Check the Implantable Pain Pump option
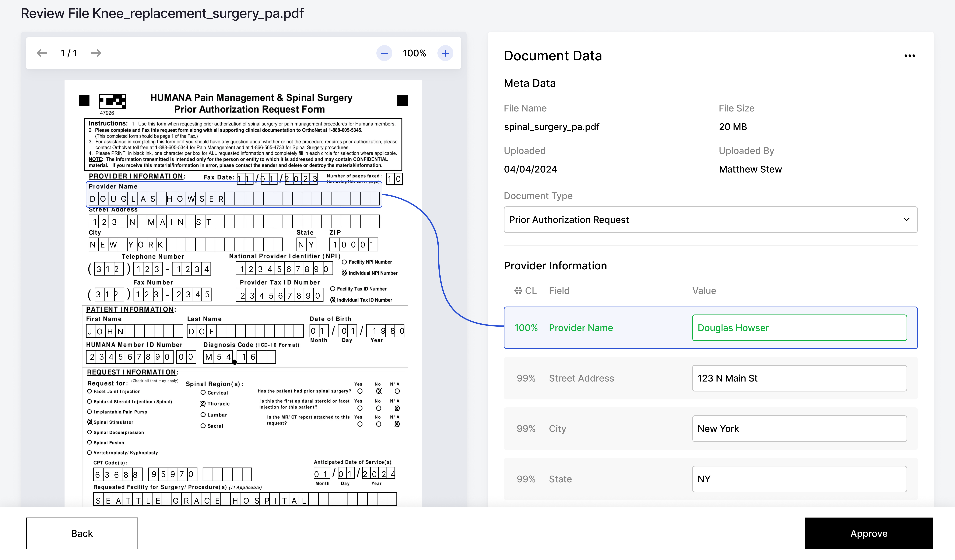This screenshot has height=560, width=955. click(x=90, y=412)
